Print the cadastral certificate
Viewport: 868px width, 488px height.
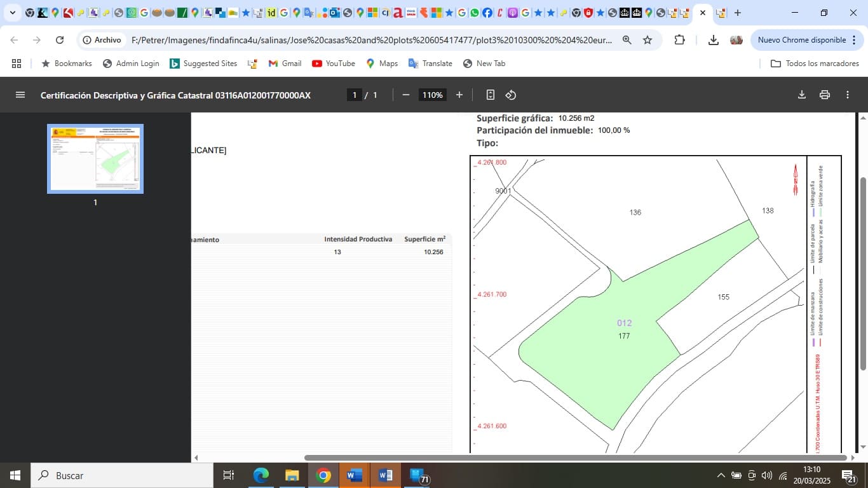click(825, 95)
